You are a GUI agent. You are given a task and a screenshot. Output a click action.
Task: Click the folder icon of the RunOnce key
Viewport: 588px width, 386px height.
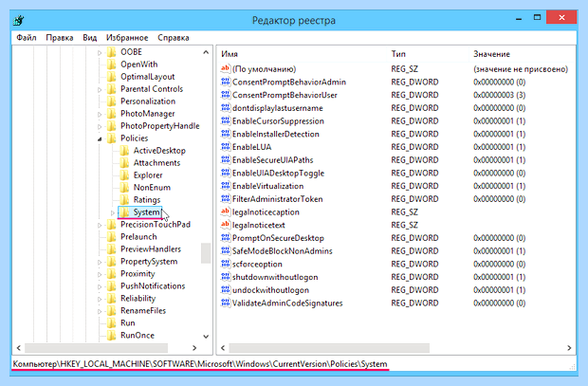point(111,336)
